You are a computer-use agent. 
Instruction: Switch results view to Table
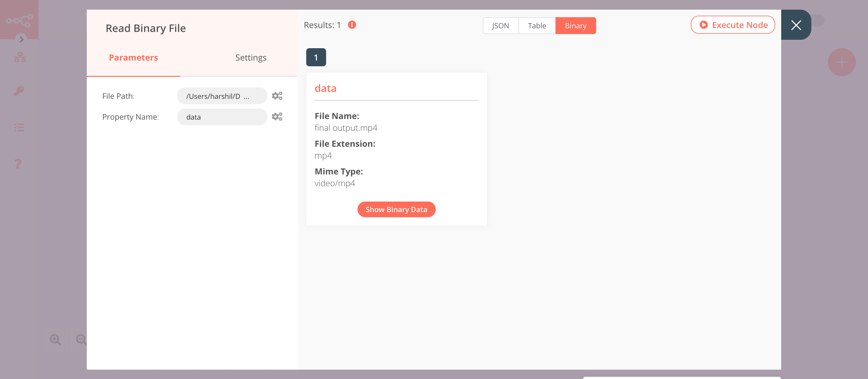(x=537, y=25)
